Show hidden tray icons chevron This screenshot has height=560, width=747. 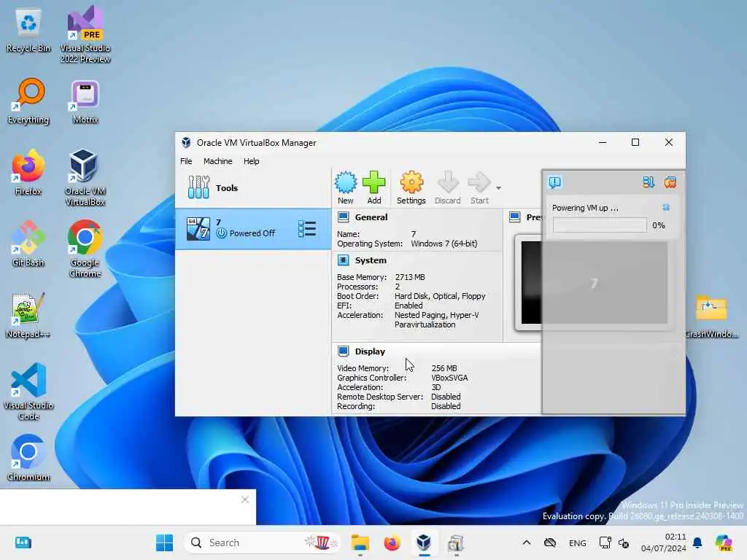point(527,542)
